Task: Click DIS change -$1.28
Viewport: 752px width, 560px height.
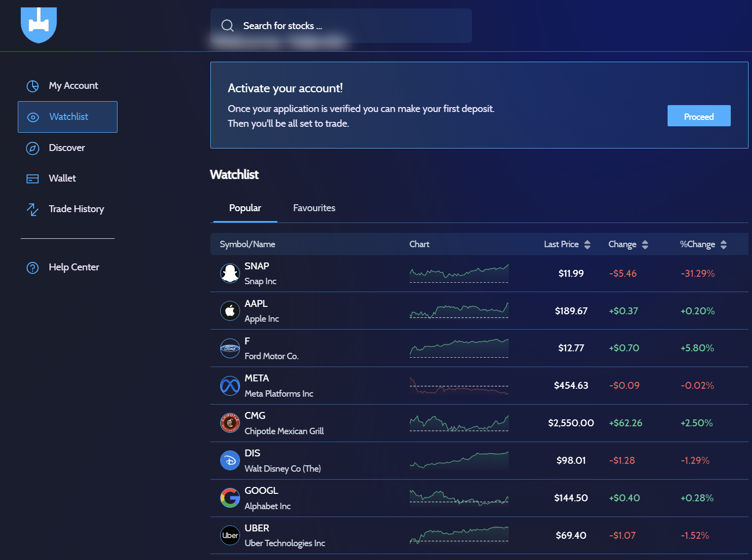Action: 622,460
